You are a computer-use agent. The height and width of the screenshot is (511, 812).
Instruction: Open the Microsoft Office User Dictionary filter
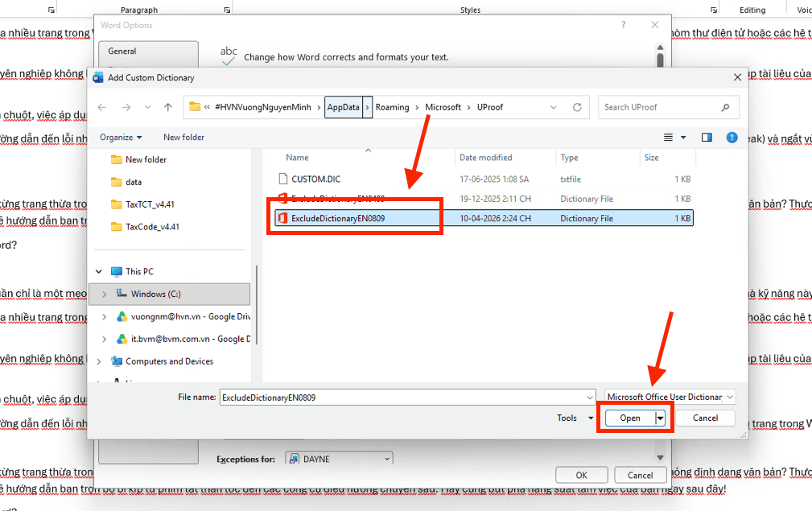pos(670,397)
